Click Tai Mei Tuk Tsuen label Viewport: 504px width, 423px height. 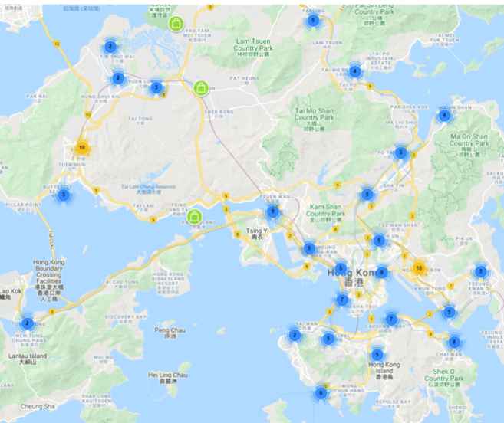tap(444, 40)
